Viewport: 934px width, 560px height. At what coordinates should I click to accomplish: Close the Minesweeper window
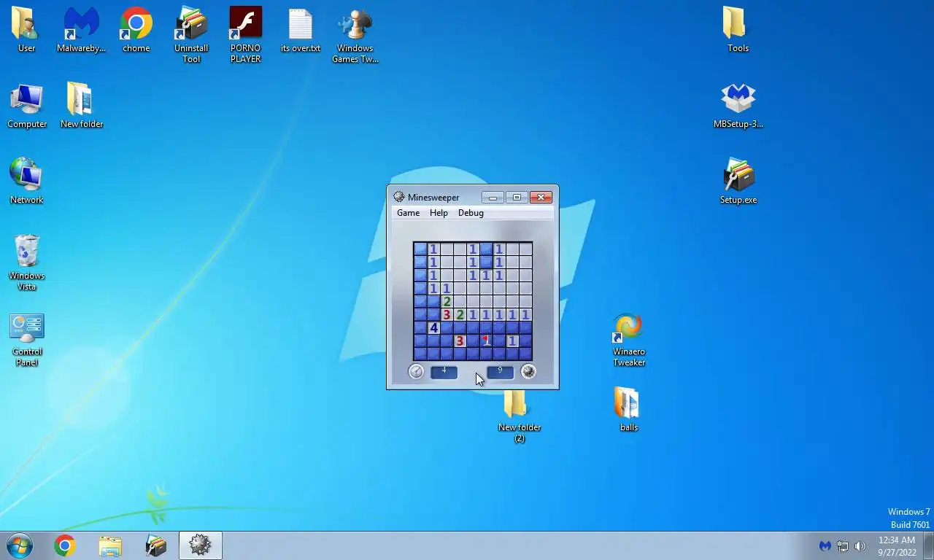541,197
